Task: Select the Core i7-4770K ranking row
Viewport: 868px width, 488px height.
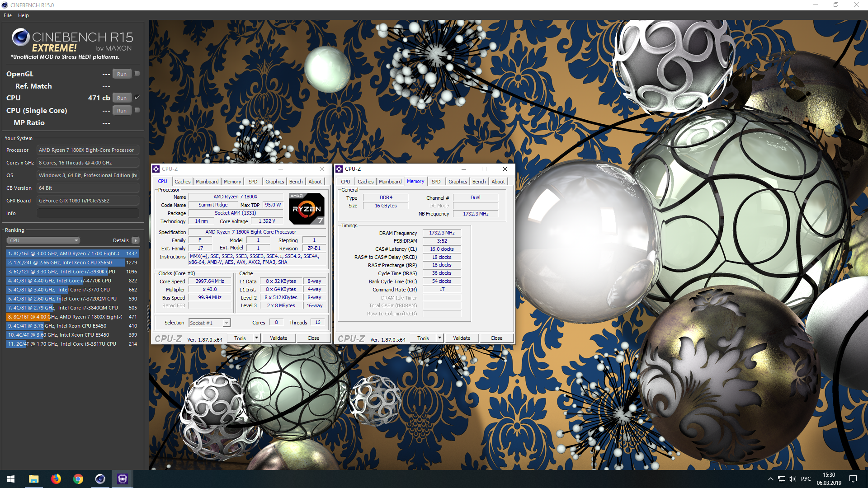Action: (x=72, y=281)
